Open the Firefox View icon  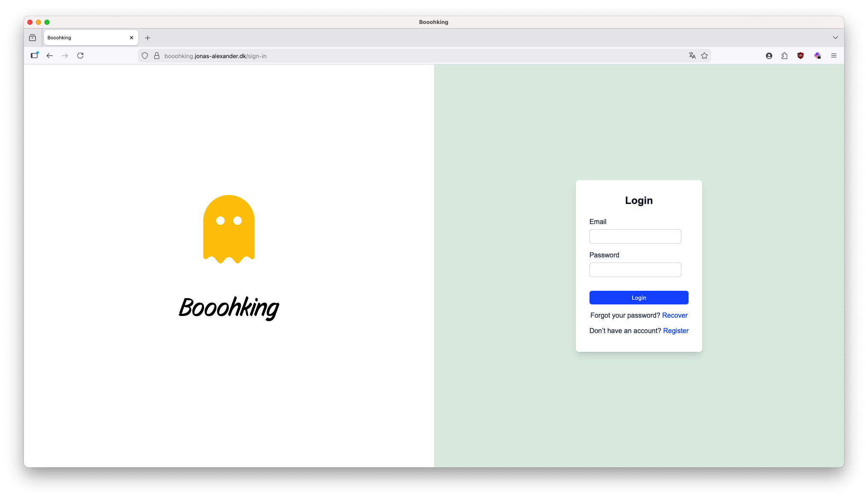pos(32,38)
